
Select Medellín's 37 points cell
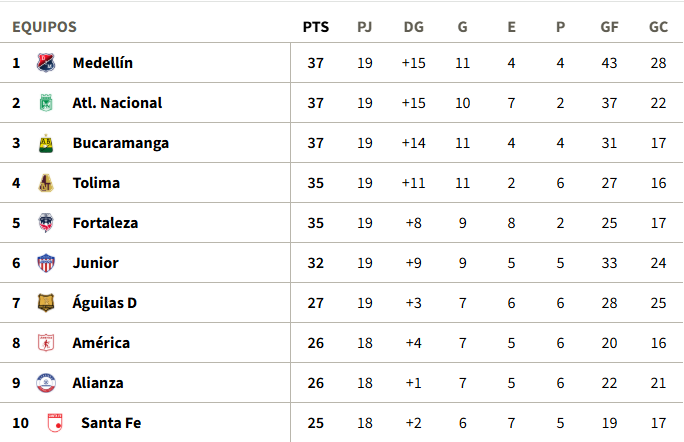[x=315, y=63]
